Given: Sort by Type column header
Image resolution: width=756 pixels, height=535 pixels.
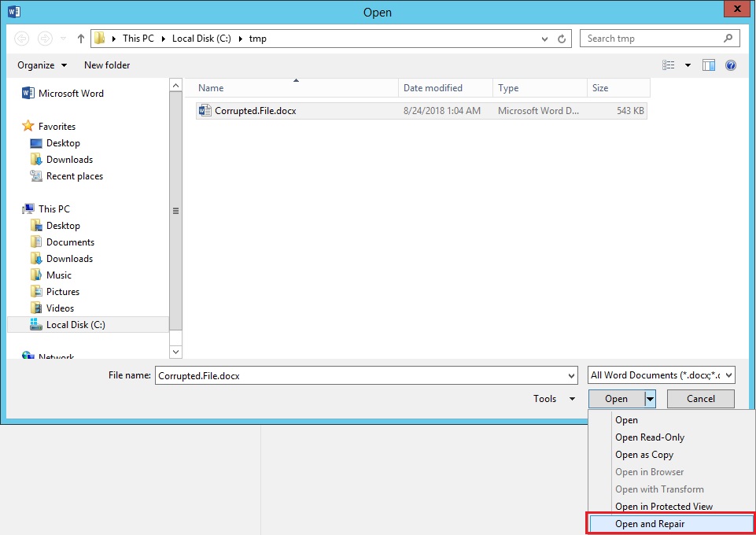Looking at the screenshot, I should click(540, 87).
